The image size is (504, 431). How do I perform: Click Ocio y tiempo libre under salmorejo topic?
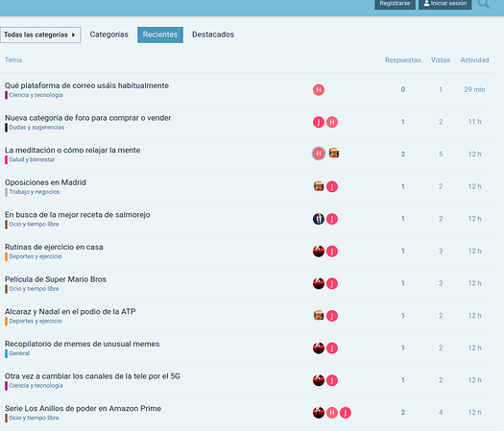tap(34, 225)
